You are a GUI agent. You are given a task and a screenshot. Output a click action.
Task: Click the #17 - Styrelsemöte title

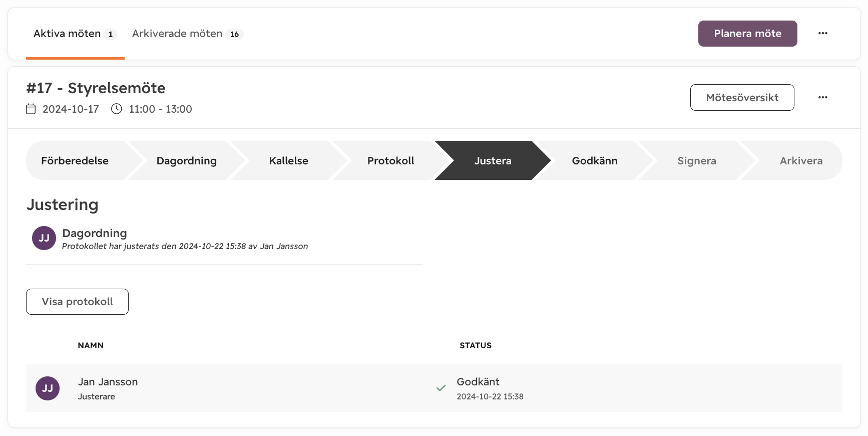(x=96, y=88)
